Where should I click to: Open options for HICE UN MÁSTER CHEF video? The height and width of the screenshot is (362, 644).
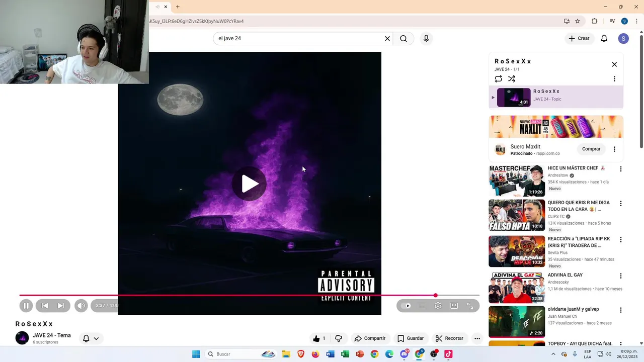pos(620,169)
